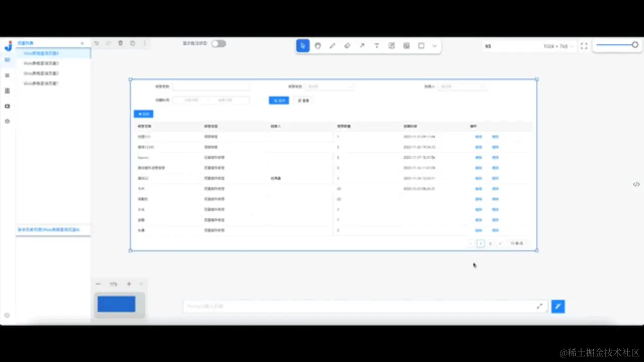Expand the prompt box with arrows icon
Image resolution: width=644 pixels, height=362 pixels.
540,306
